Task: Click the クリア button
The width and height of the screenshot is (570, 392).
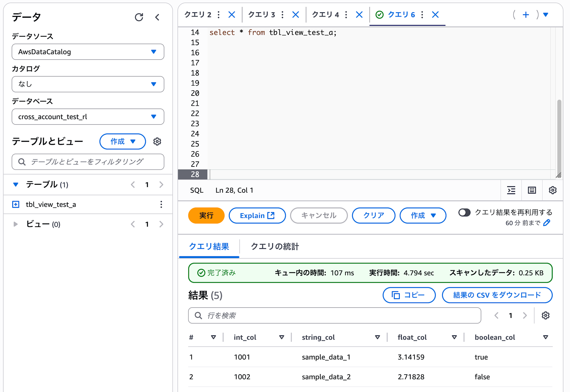Action: (x=374, y=216)
